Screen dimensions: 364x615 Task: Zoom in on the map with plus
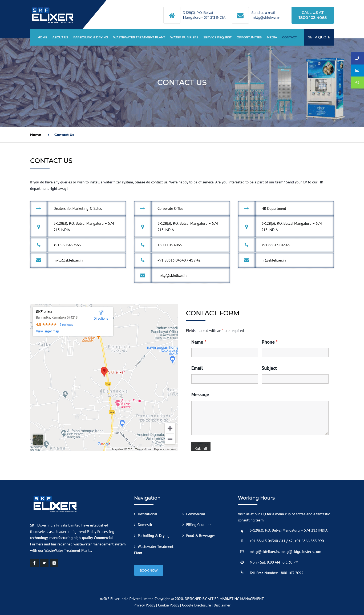pos(170,428)
